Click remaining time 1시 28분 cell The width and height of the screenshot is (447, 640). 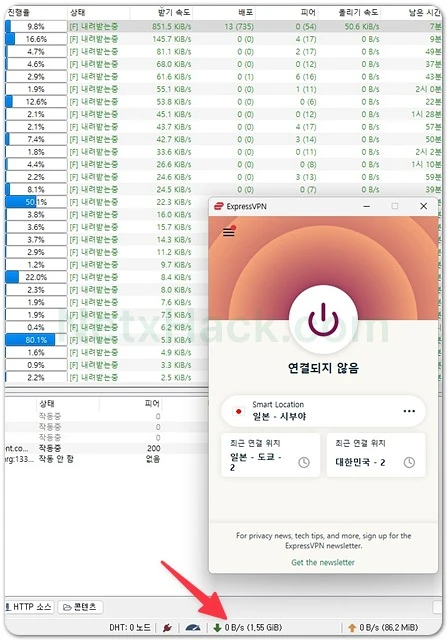[426, 114]
